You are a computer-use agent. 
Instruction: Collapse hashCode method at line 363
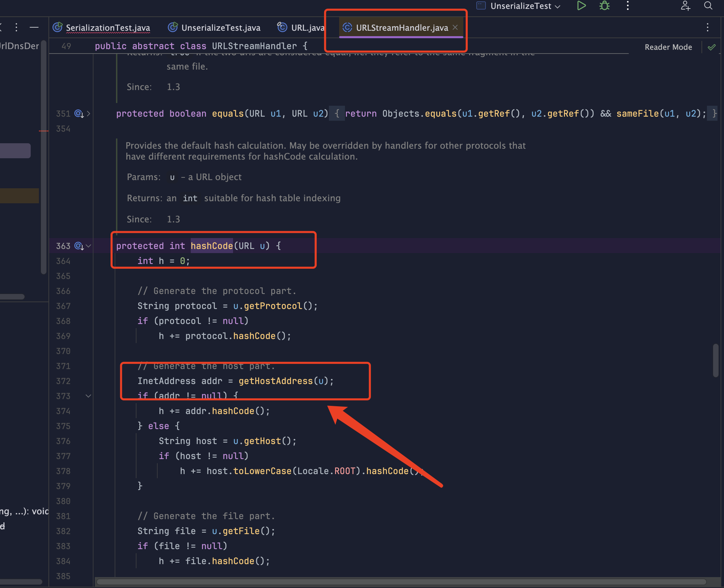tap(89, 246)
